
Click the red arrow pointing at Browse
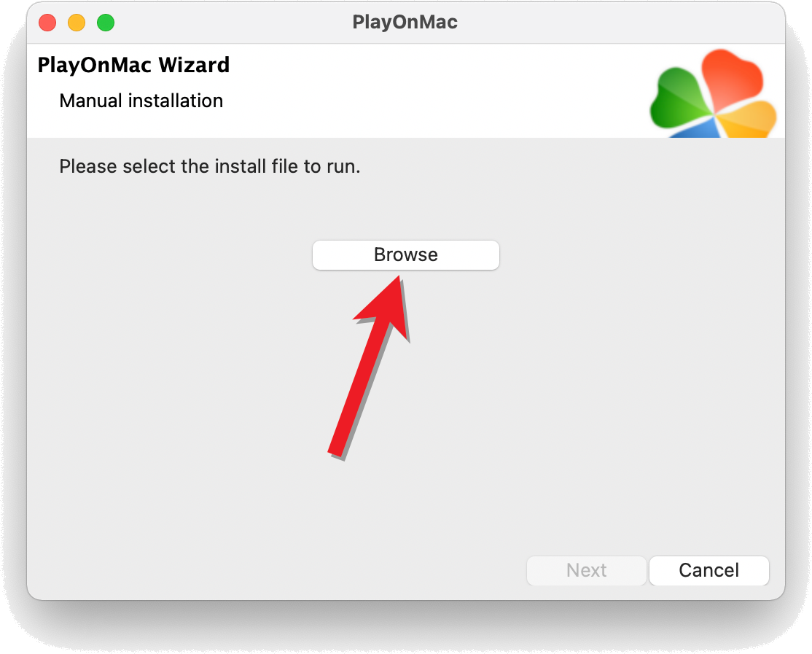[x=372, y=365]
